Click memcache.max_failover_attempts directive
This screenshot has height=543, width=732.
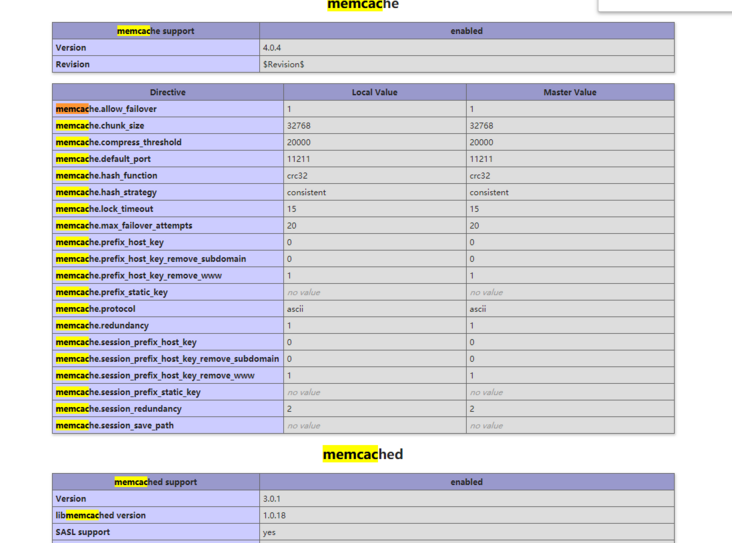(124, 226)
